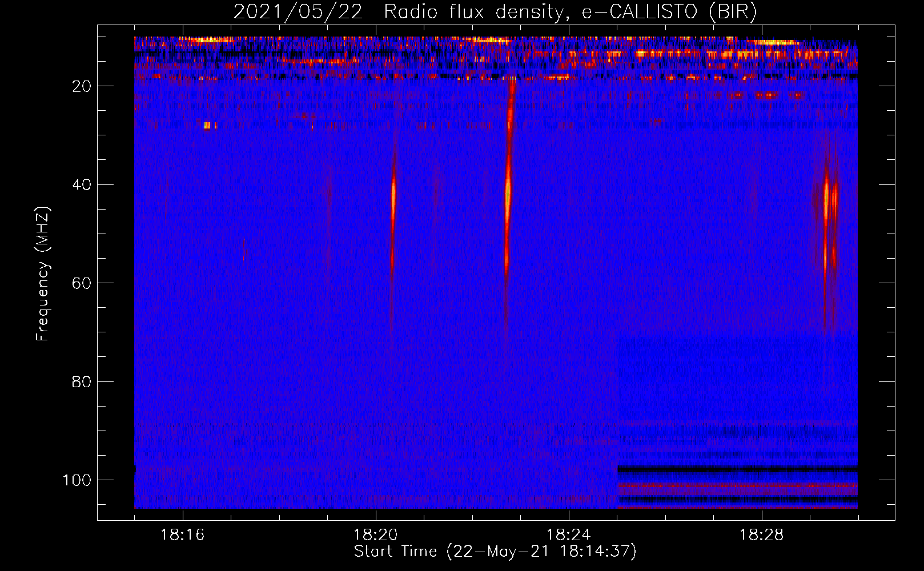Screen dimensions: 924x571
Task: Click the 100 frequency tick label
Action: pos(77,480)
